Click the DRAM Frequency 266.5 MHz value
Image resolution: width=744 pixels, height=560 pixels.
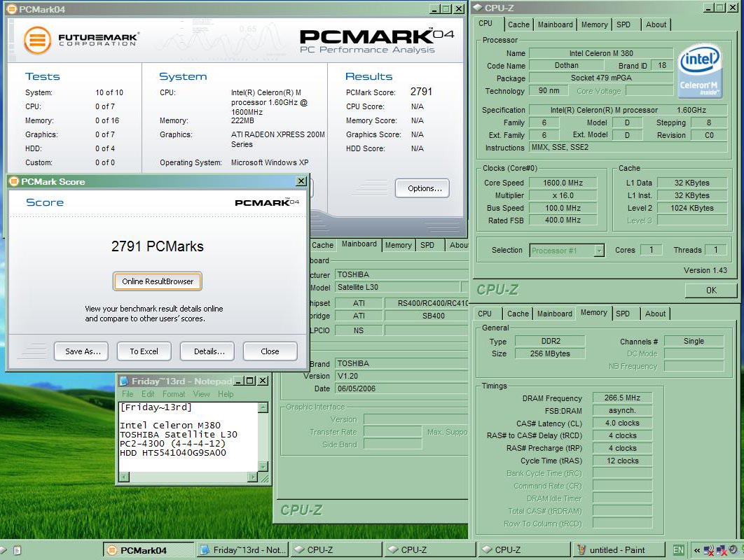pyautogui.click(x=622, y=398)
